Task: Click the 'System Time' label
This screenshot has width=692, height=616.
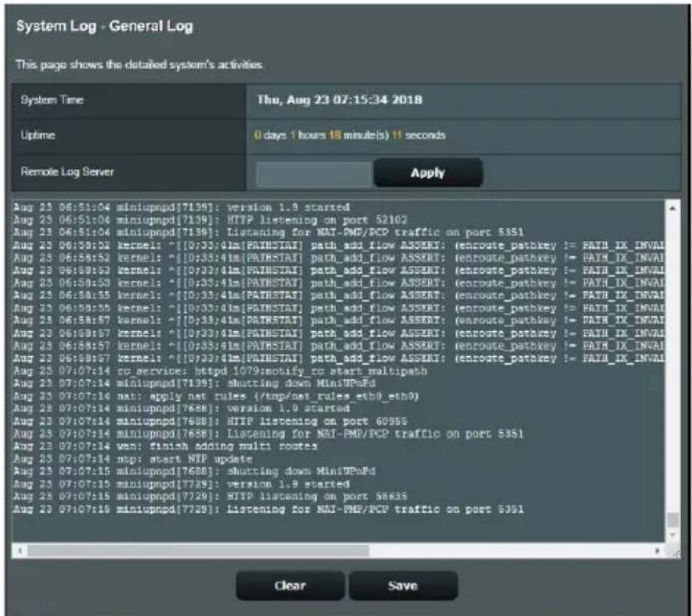Action: pos(52,100)
